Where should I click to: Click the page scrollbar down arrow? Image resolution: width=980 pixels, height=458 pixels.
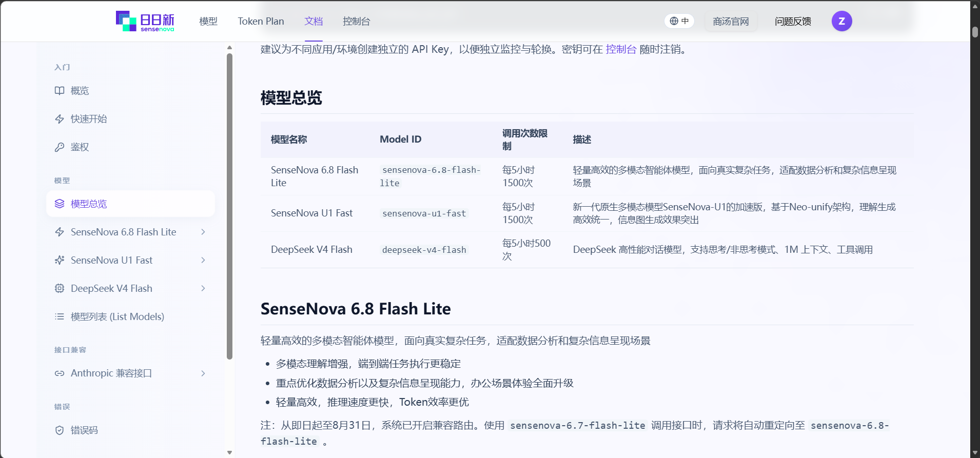pyautogui.click(x=975, y=453)
